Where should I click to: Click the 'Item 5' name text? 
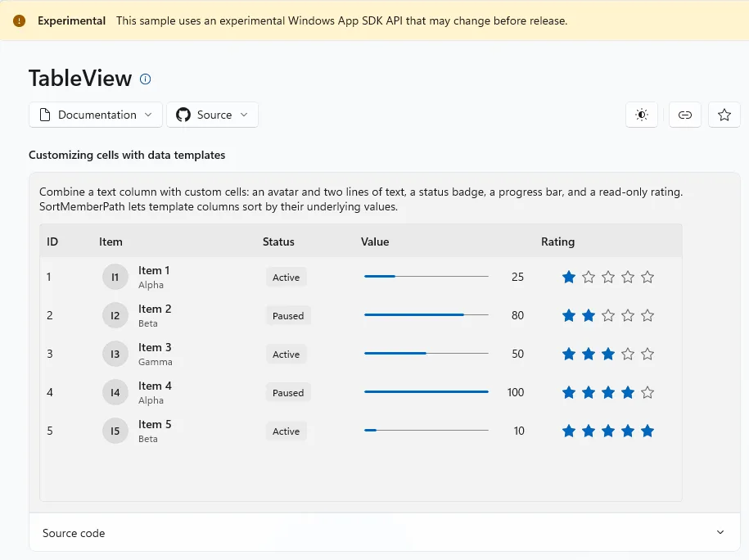(x=155, y=424)
